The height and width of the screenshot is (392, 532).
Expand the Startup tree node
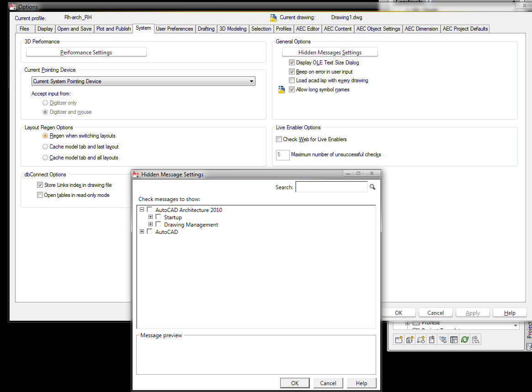pyautogui.click(x=151, y=217)
